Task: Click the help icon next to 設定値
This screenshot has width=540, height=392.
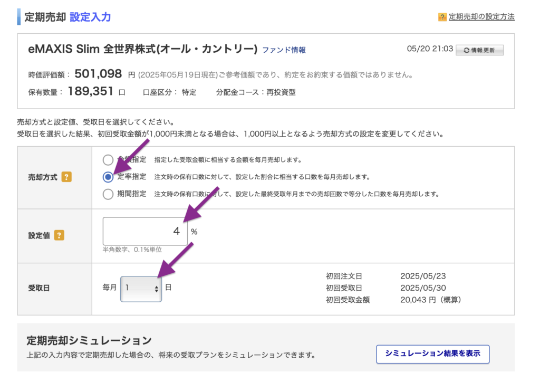Action: coord(59,235)
